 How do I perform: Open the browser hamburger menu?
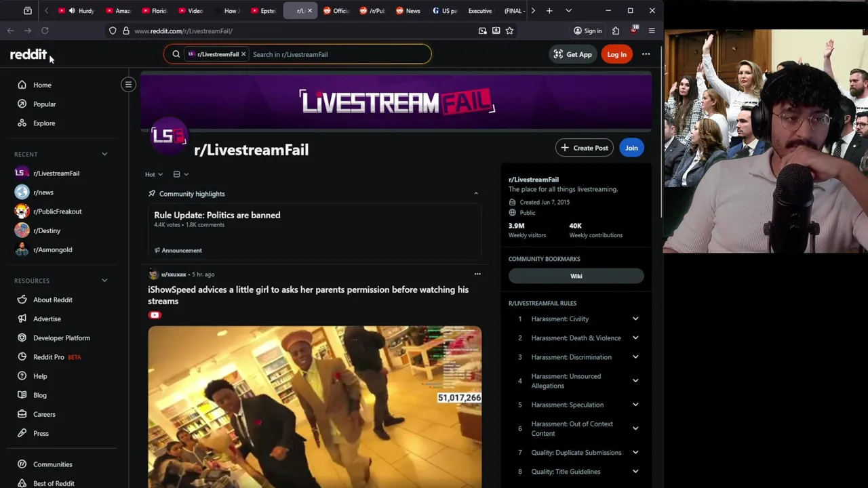point(652,30)
